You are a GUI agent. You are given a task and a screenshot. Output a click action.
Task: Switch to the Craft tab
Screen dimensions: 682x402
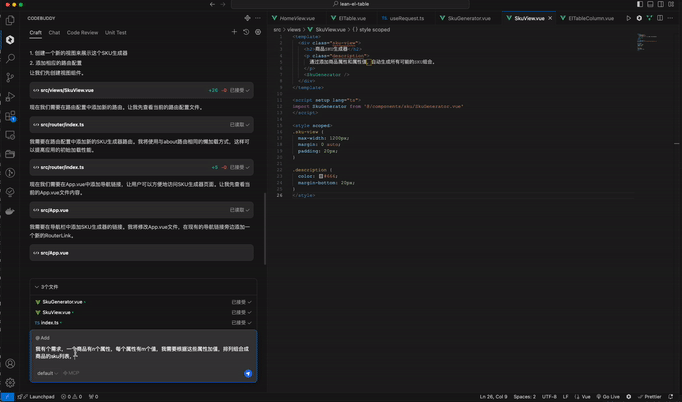[x=36, y=33]
